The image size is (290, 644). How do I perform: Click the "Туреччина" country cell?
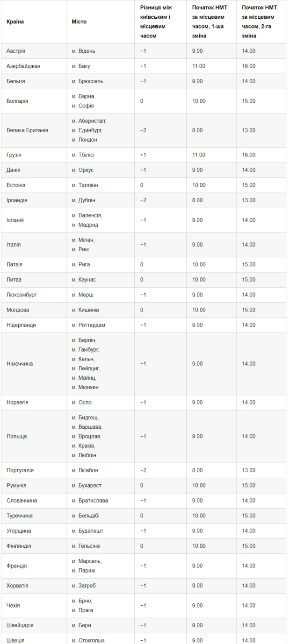click(20, 516)
